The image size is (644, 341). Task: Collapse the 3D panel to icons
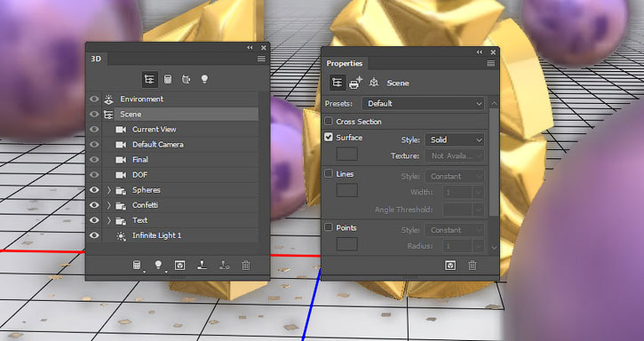[x=250, y=48]
